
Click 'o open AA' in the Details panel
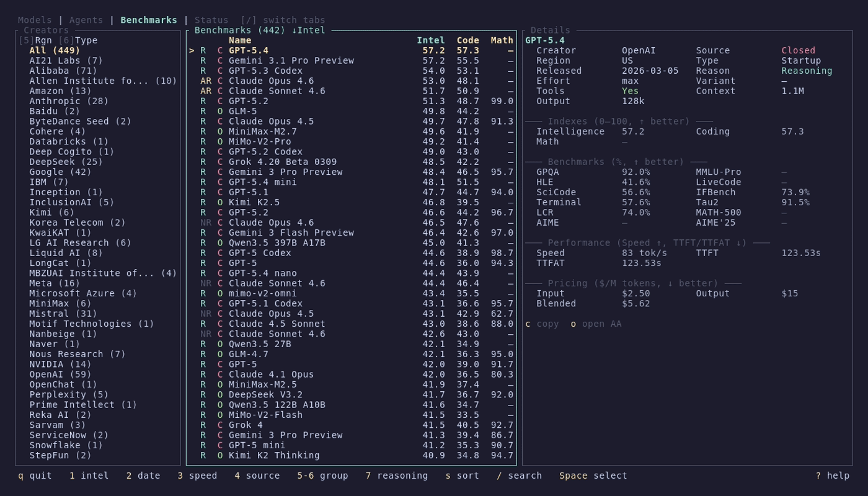[597, 323]
